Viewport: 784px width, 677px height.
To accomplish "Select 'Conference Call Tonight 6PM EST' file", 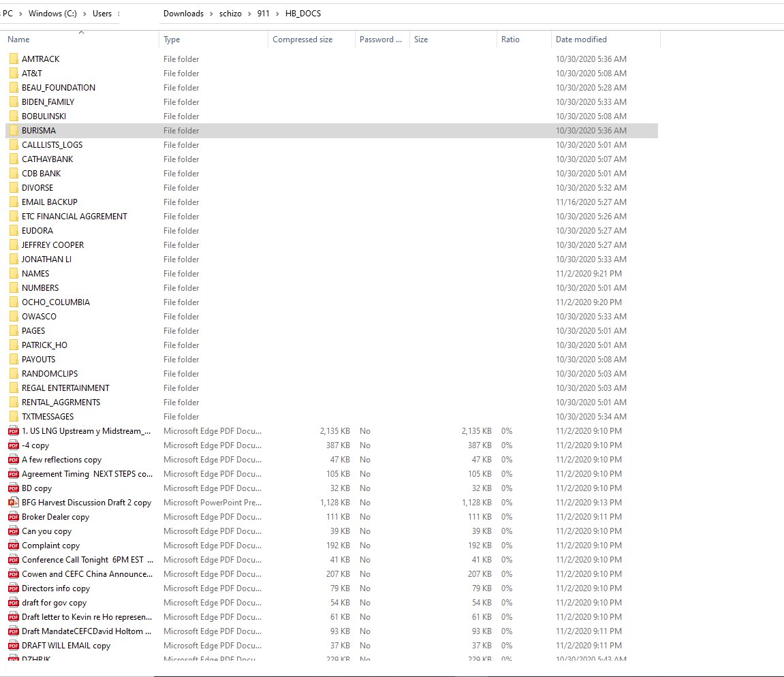I will [87, 560].
